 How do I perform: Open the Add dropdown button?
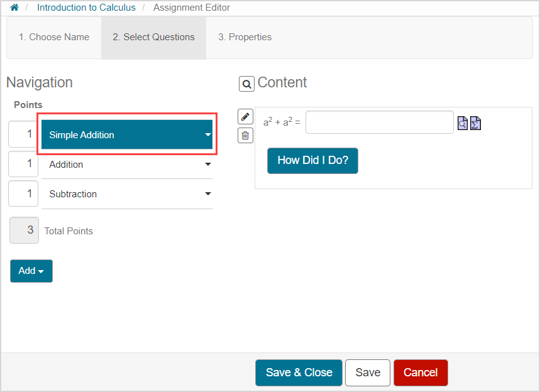pyautogui.click(x=31, y=271)
